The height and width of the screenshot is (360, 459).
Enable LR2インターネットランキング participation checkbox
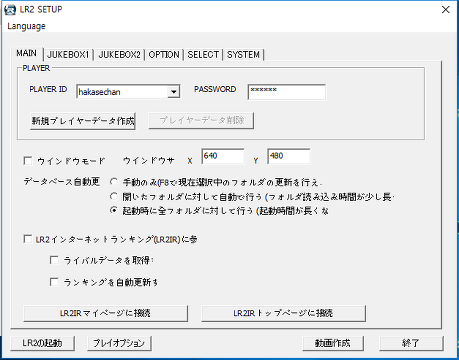pyautogui.click(x=28, y=239)
